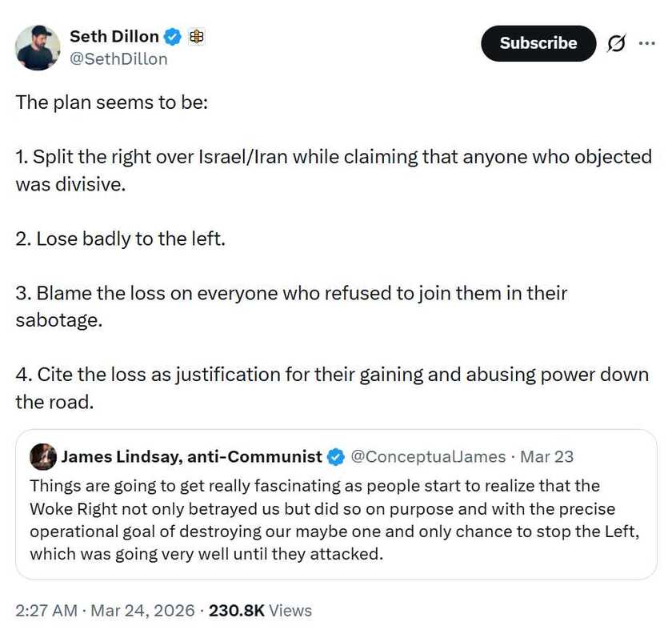The width and height of the screenshot is (672, 638).
Task: Click the Seth Dillon display name
Action: pos(114,36)
